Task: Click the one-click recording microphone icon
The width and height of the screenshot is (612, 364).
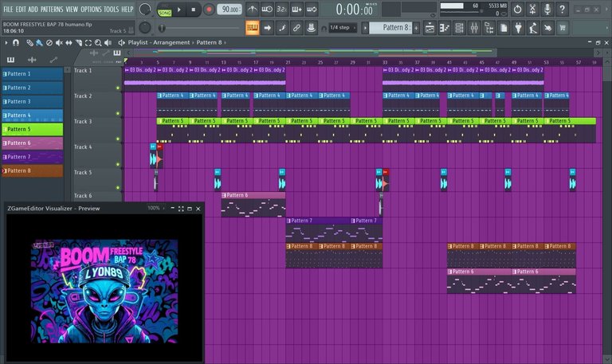Action: click(547, 10)
